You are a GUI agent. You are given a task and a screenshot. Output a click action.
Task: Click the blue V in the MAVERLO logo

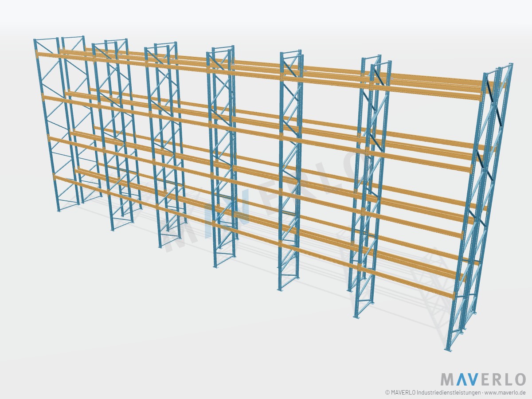point(473,379)
